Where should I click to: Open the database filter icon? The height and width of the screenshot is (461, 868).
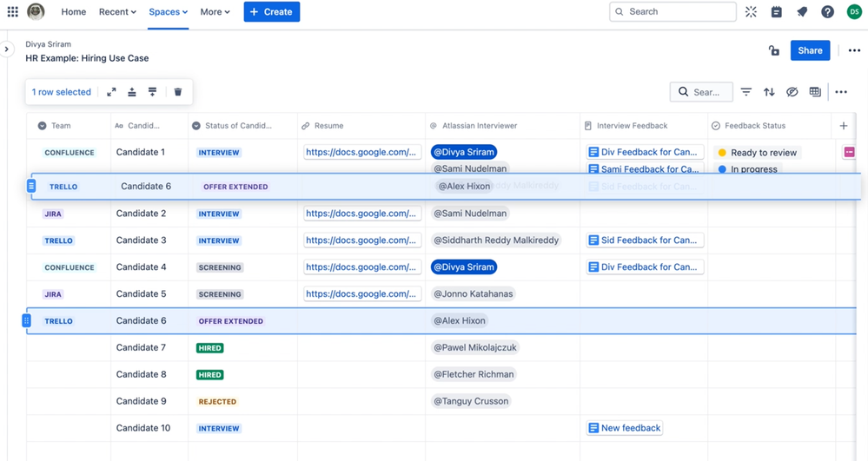(x=746, y=92)
